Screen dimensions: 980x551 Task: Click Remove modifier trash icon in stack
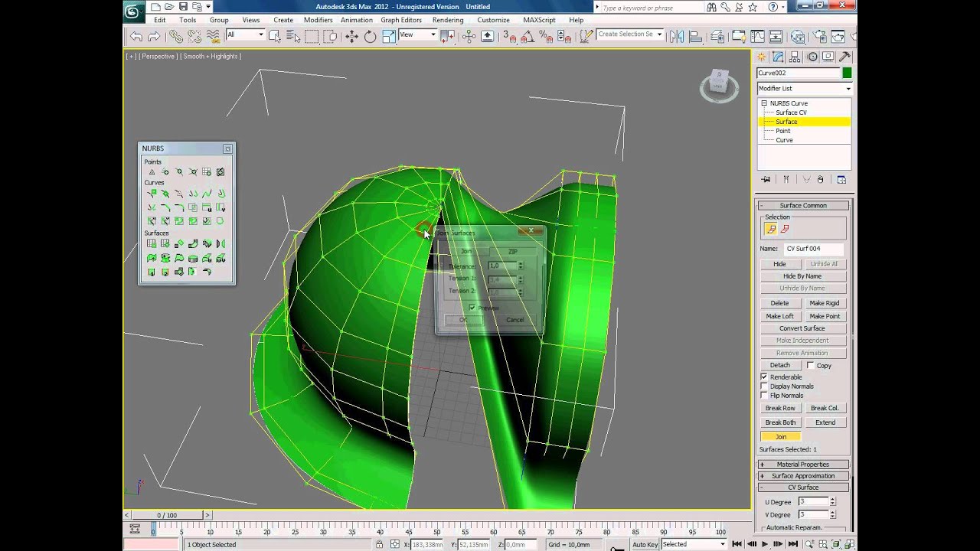tap(820, 179)
